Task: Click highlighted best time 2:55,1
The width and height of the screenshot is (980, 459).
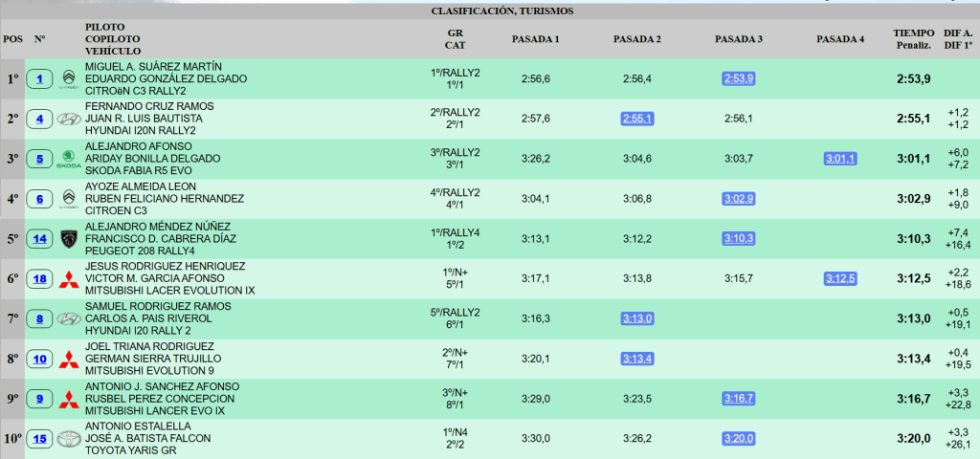Action: point(636,119)
